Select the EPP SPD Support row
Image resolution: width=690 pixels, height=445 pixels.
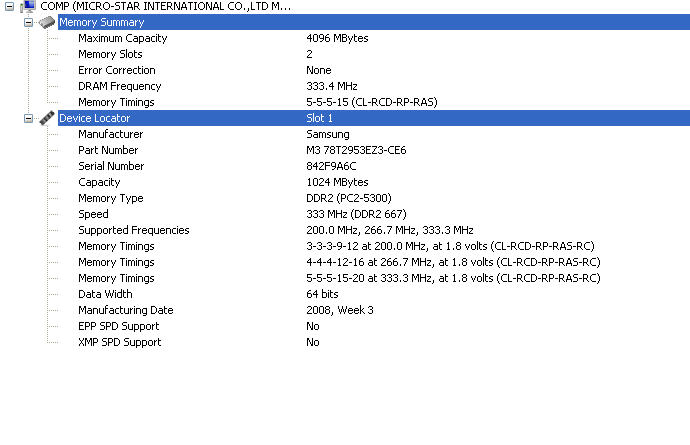pyautogui.click(x=118, y=326)
